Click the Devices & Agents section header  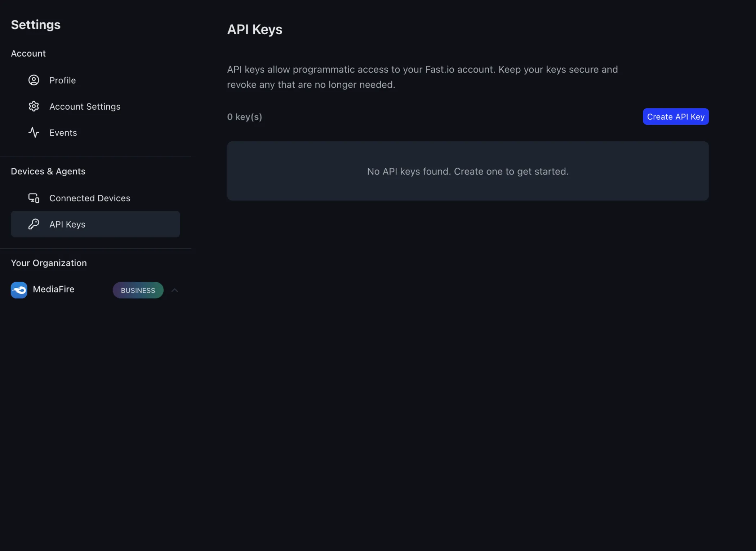[x=48, y=171]
